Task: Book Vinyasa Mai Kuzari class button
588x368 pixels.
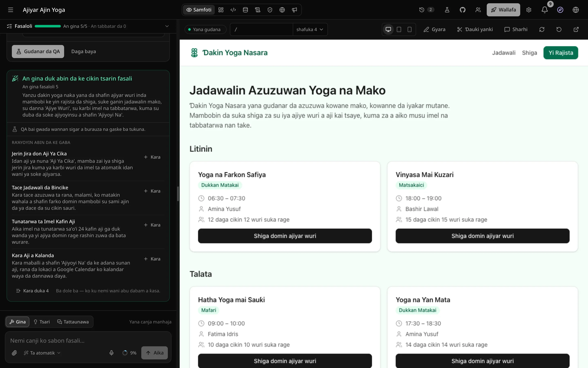Action: pos(482,236)
